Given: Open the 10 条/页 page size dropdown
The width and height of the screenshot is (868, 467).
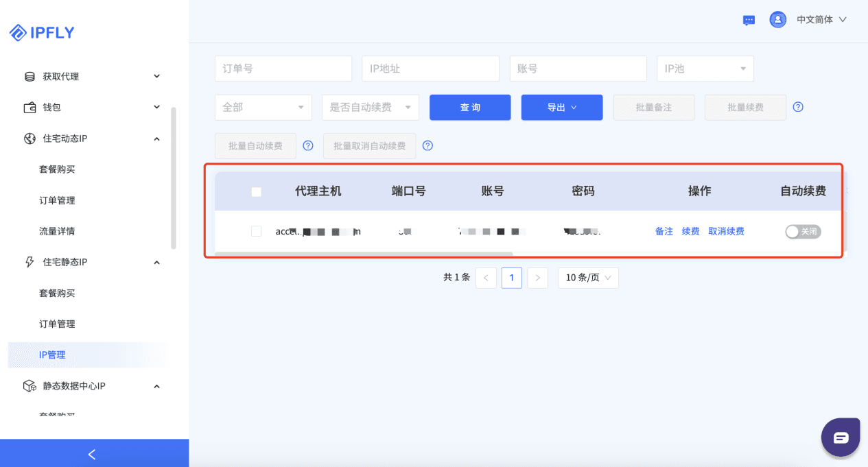Looking at the screenshot, I should pyautogui.click(x=587, y=278).
